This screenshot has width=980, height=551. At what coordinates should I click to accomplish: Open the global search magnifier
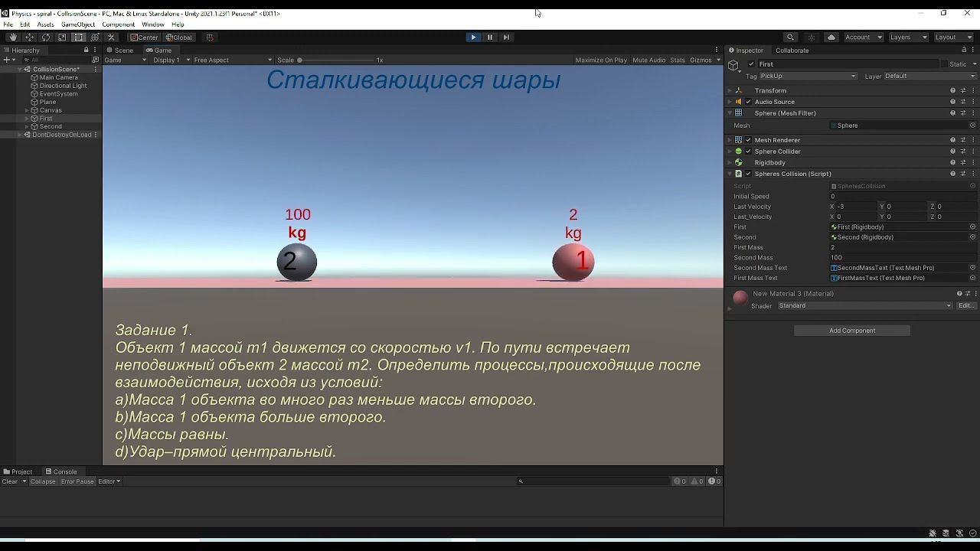click(790, 37)
